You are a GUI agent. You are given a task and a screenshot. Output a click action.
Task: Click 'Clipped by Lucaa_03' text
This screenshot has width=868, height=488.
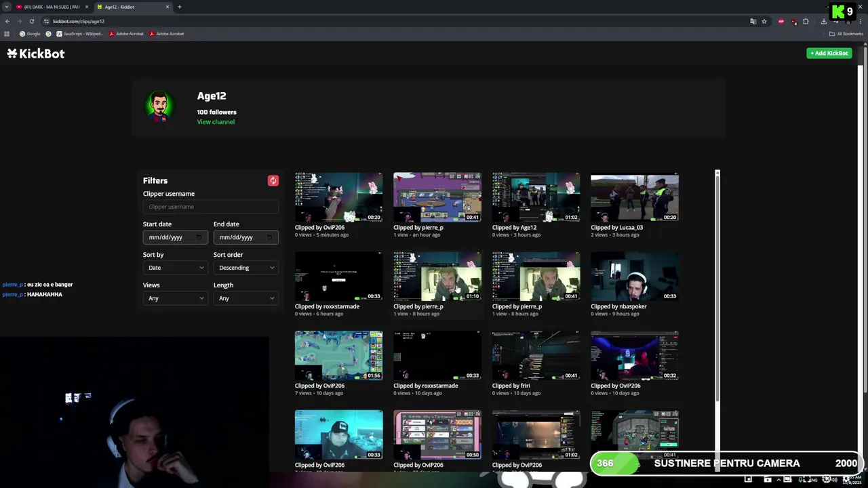click(x=616, y=228)
